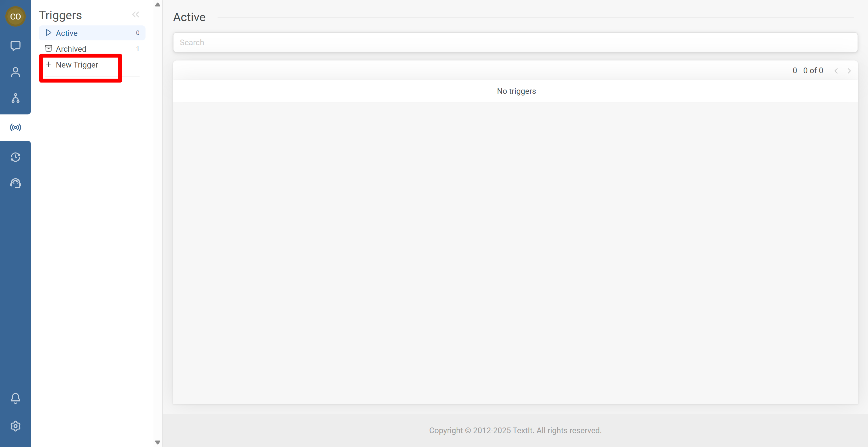
Task: Open the settings gear icon
Action: click(x=16, y=426)
